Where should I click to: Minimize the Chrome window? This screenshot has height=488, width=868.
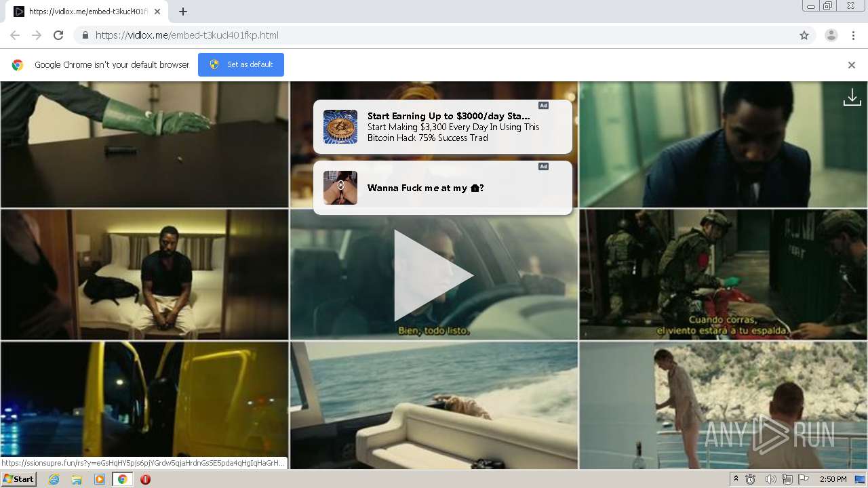coord(810,6)
